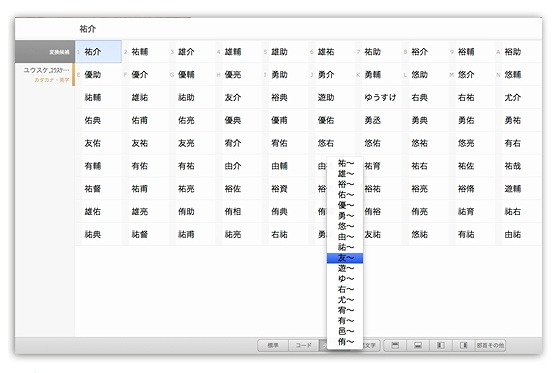The image size is (555, 373).
Task: Select 右〜 in the popup list
Action: (345, 289)
